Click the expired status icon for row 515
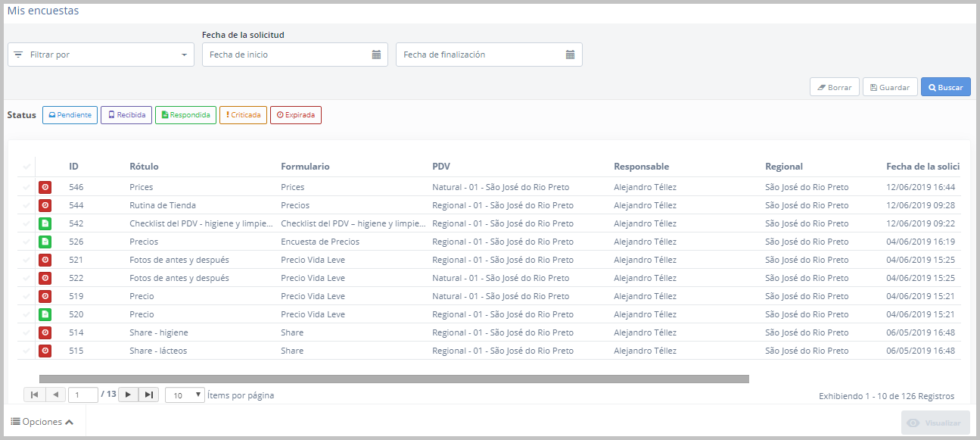980x440 pixels. coord(45,351)
